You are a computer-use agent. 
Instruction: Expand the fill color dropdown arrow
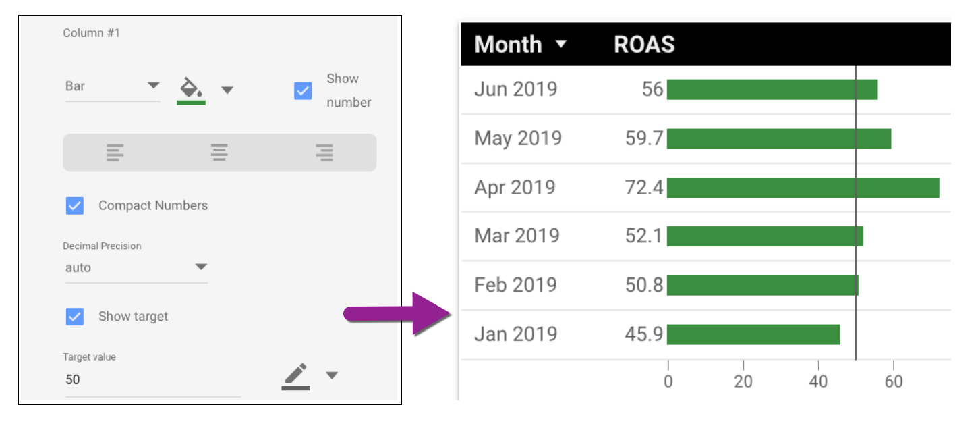point(228,90)
